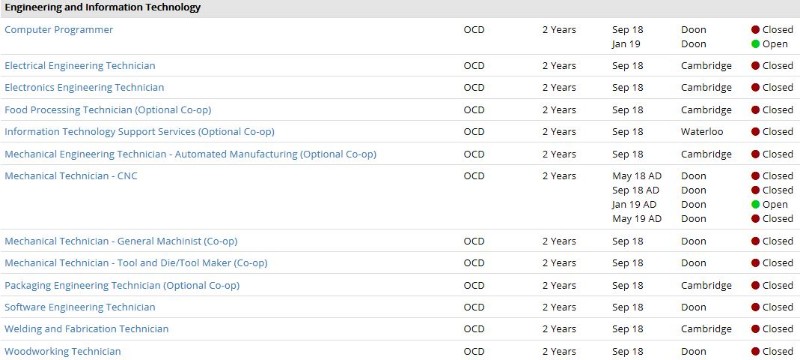Open the Computer Programmer program link

(59, 30)
